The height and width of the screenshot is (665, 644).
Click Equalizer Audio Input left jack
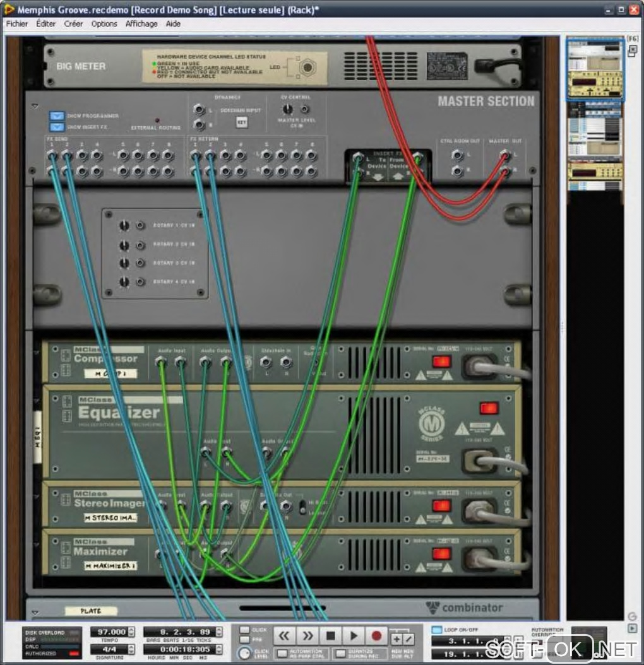205,452
